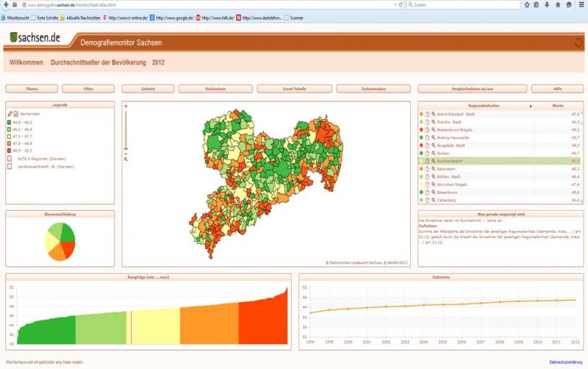
Task: Enable the NUTS 2-Regionen (Grenzen) checkbox
Action: (10, 158)
